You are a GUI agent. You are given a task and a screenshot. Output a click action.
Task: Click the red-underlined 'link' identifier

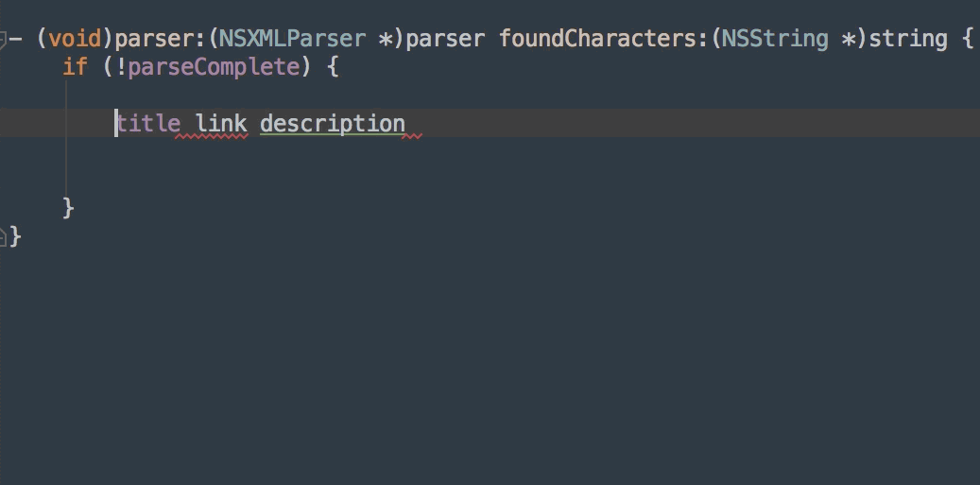(220, 123)
